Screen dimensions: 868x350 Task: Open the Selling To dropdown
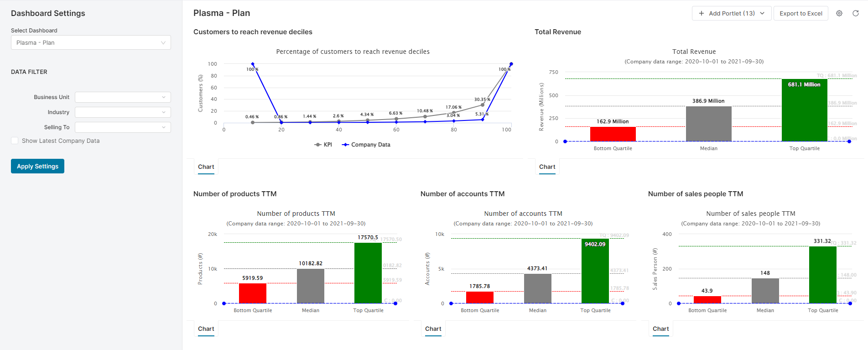123,127
